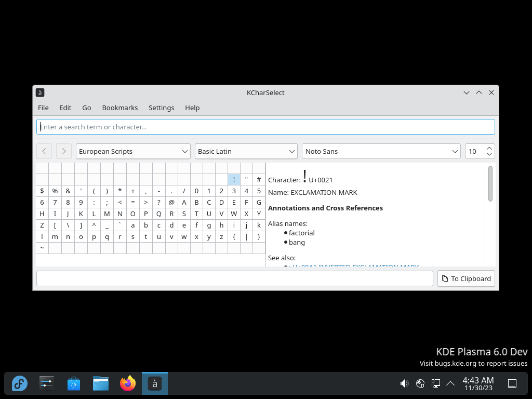This screenshot has width=532, height=399.
Task: Select the & character cell
Action: pyautogui.click(x=68, y=191)
